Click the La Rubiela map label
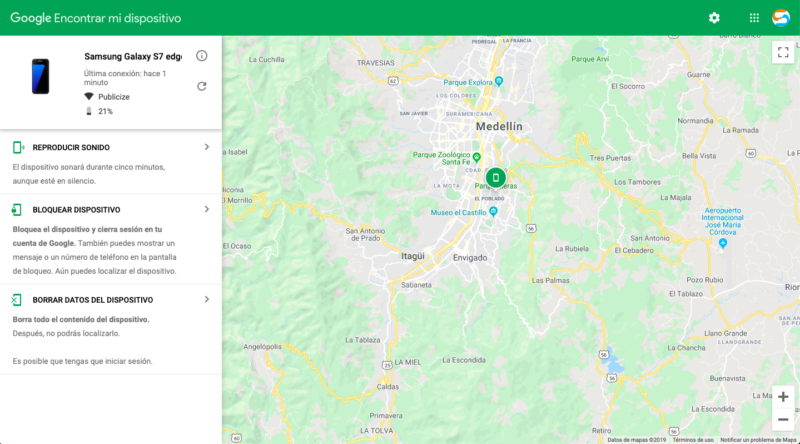This screenshot has height=444, width=800. [572, 249]
